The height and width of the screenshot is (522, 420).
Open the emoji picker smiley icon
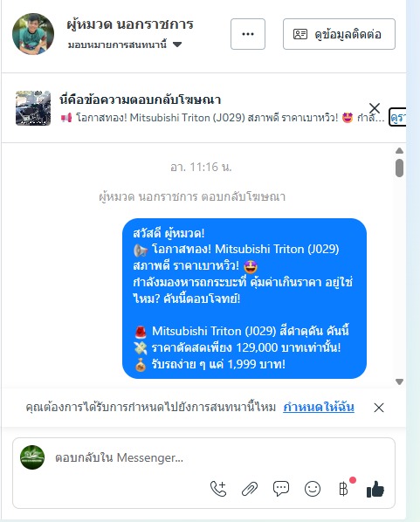point(313,489)
